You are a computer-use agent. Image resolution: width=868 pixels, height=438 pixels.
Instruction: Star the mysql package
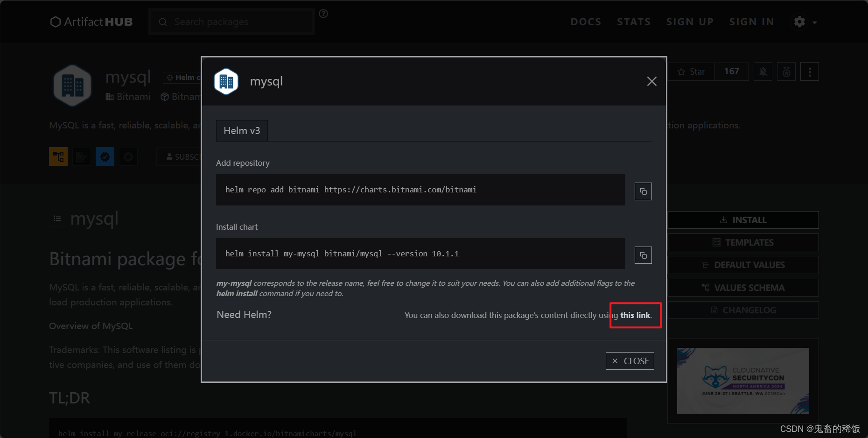point(691,71)
